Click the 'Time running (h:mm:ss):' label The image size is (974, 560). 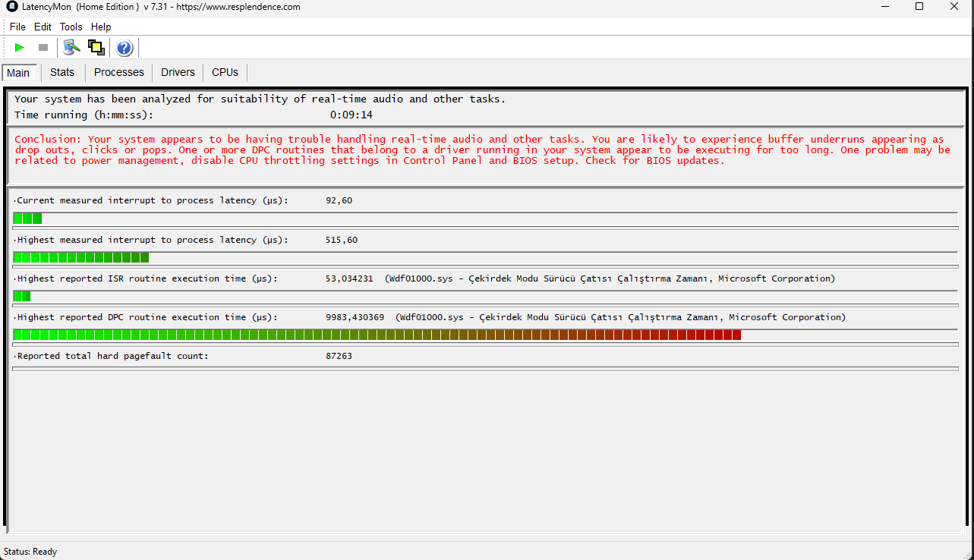[84, 115]
